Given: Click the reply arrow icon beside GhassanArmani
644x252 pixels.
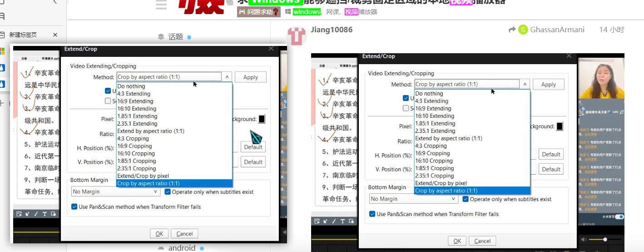Looking at the screenshot, I should click(x=512, y=30).
